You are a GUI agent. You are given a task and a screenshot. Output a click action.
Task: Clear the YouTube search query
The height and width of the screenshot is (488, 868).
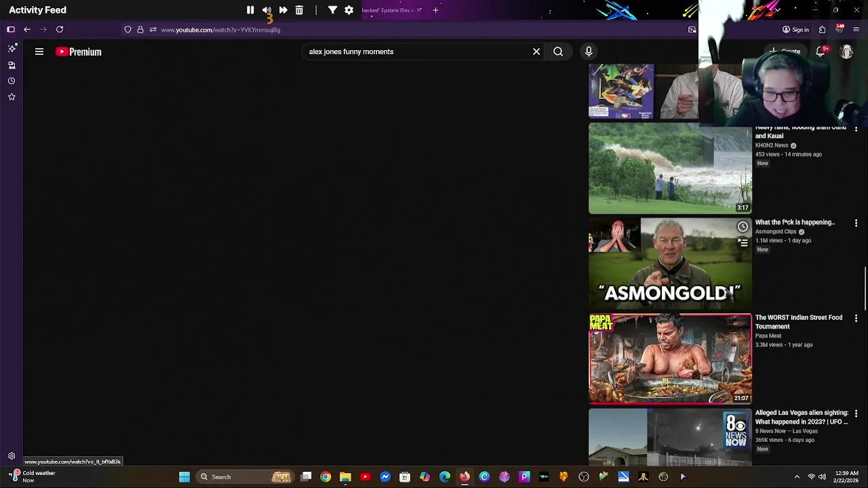tap(536, 52)
